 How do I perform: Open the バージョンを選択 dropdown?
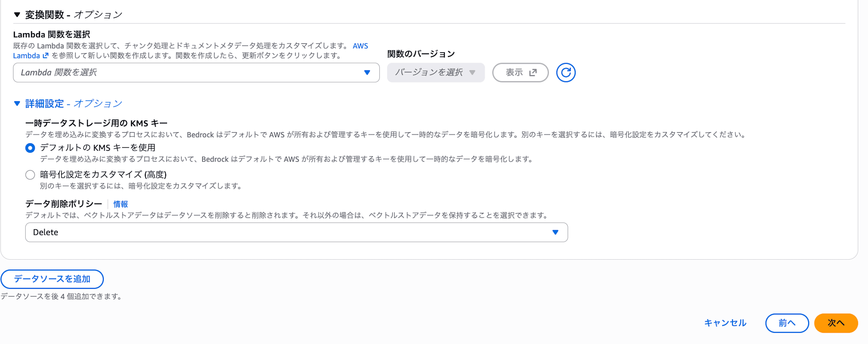(x=436, y=73)
